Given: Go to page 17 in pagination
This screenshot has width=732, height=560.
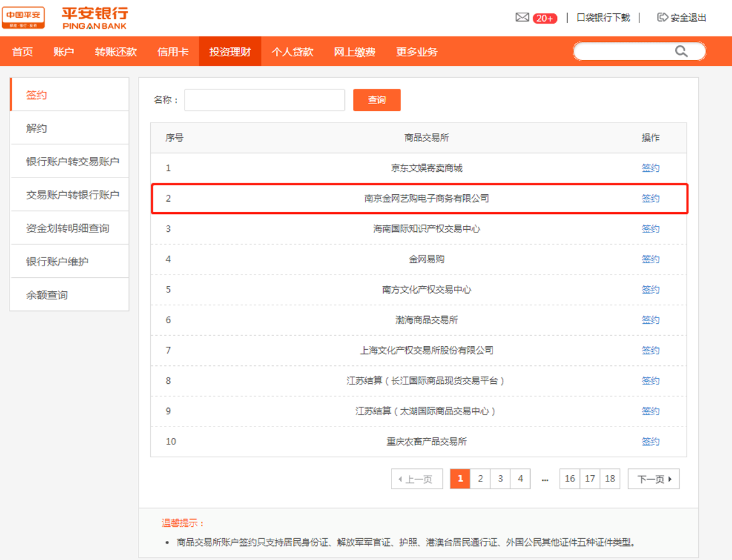Looking at the screenshot, I should pos(590,479).
